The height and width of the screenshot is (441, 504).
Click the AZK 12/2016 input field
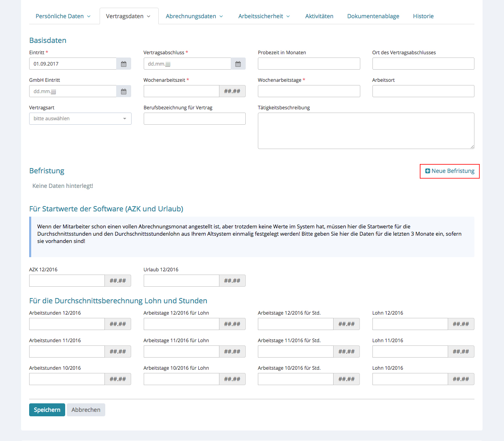[67, 281]
